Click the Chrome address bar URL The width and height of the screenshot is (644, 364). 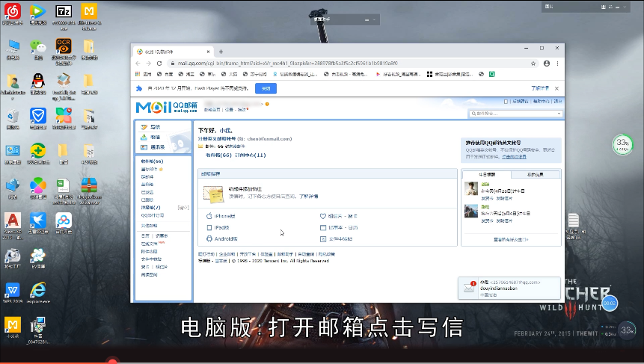pos(287,64)
